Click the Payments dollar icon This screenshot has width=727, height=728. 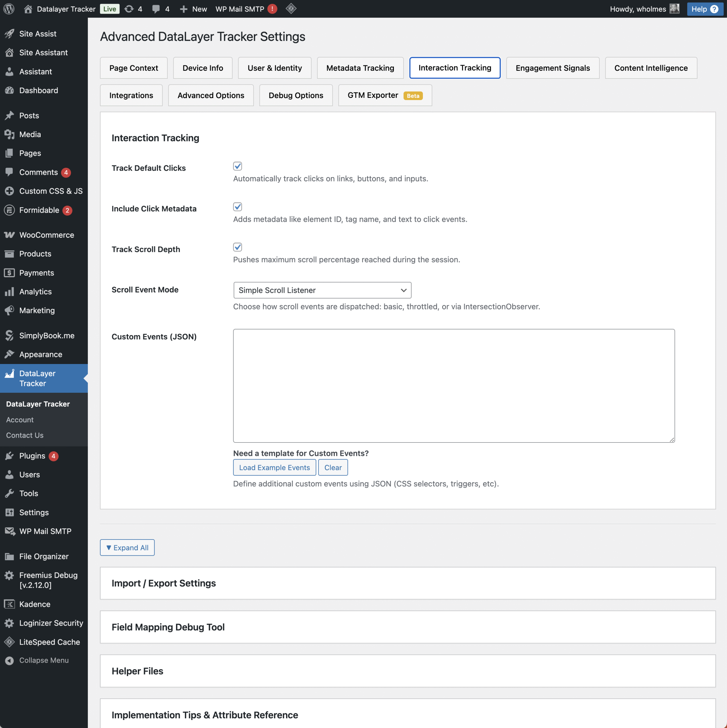pos(9,272)
